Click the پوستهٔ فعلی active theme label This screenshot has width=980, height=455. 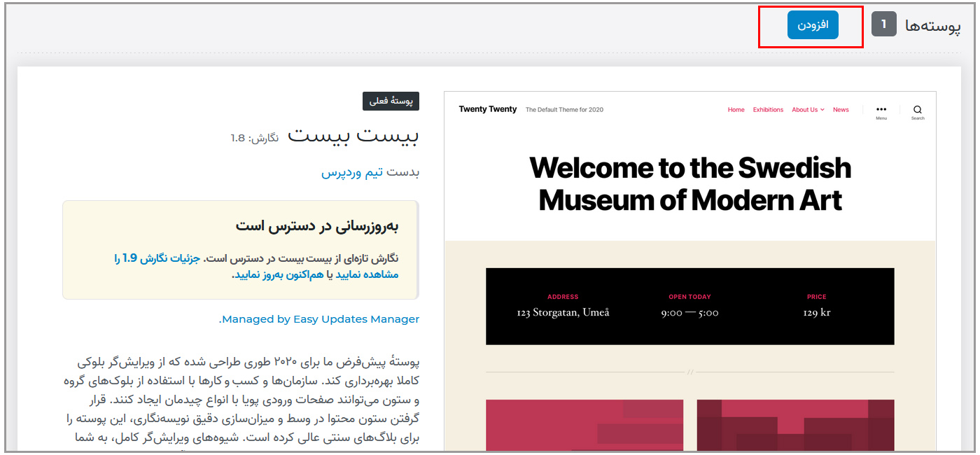coord(391,101)
